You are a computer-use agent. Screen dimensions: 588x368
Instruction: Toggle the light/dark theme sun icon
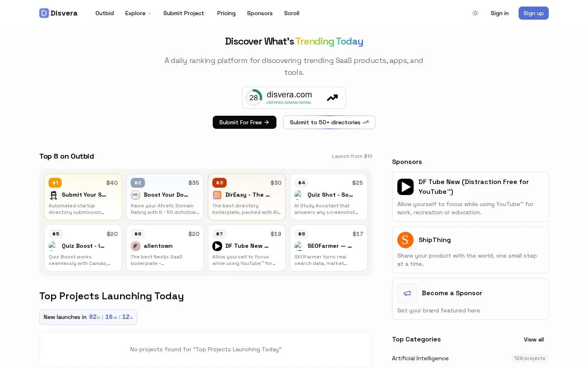coord(475,13)
